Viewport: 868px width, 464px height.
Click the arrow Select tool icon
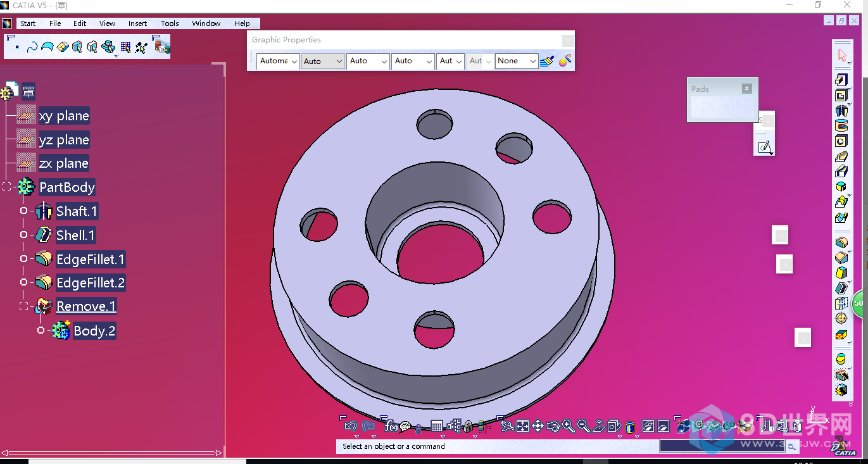[x=842, y=55]
